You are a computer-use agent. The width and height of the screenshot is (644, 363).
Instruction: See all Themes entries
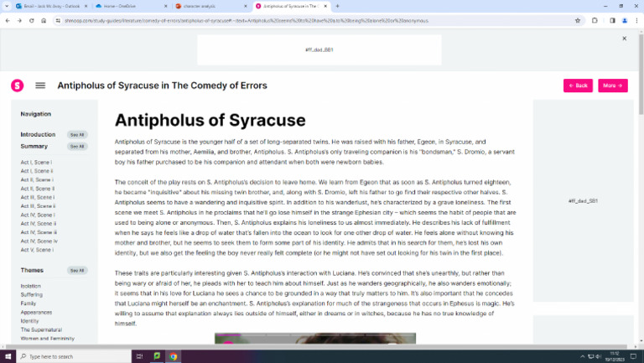click(77, 270)
